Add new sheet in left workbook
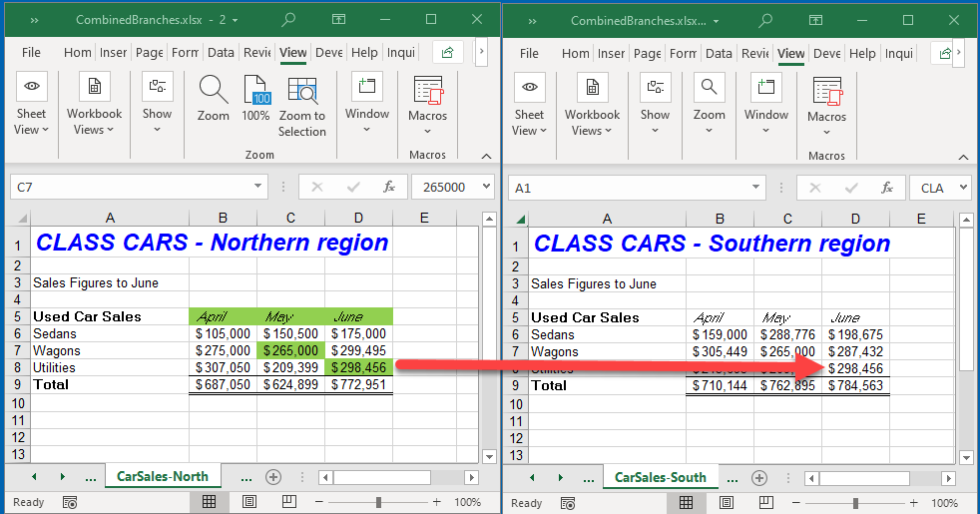 pyautogui.click(x=273, y=477)
